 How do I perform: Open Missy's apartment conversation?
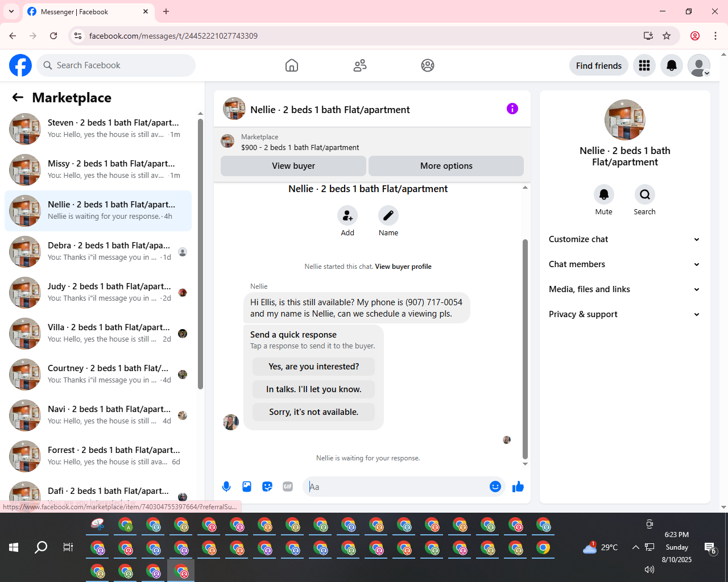pyautogui.click(x=98, y=170)
